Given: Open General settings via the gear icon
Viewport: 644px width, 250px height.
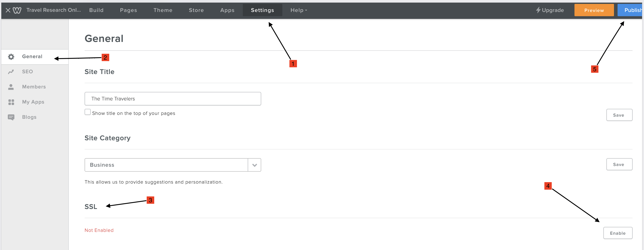Looking at the screenshot, I should click(x=11, y=56).
